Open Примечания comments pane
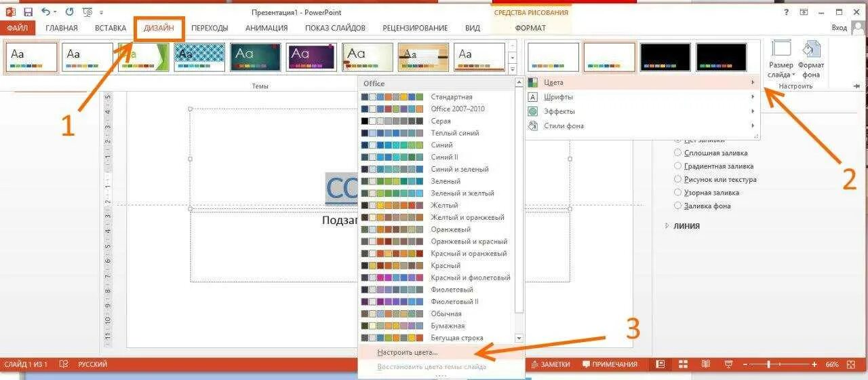Image resolution: width=868 pixels, height=380 pixels. [610, 364]
